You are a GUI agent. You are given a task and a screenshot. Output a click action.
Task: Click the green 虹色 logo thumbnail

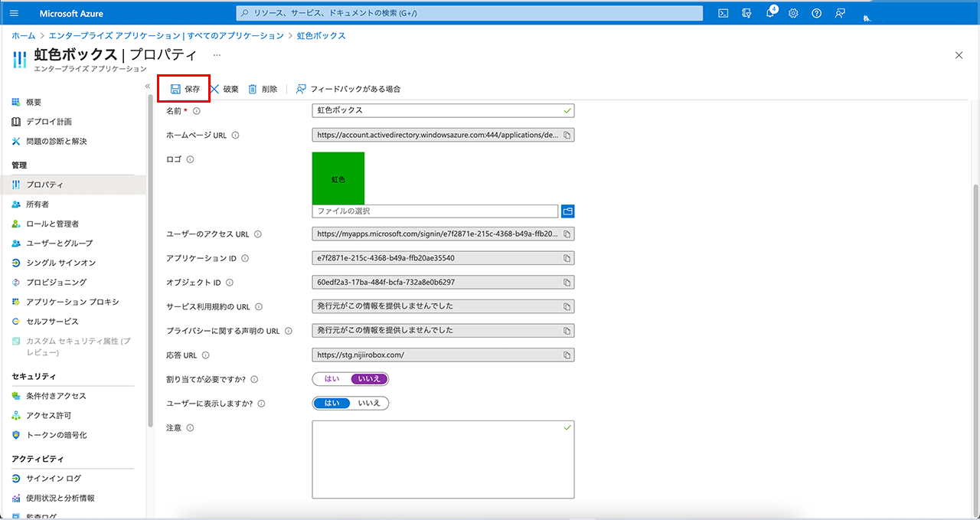[338, 178]
